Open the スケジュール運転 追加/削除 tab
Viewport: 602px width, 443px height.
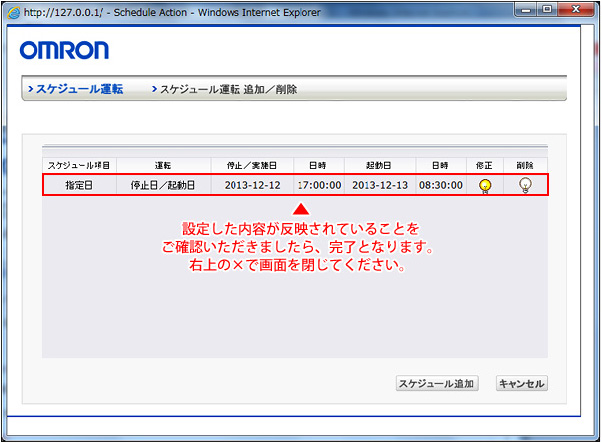click(227, 89)
